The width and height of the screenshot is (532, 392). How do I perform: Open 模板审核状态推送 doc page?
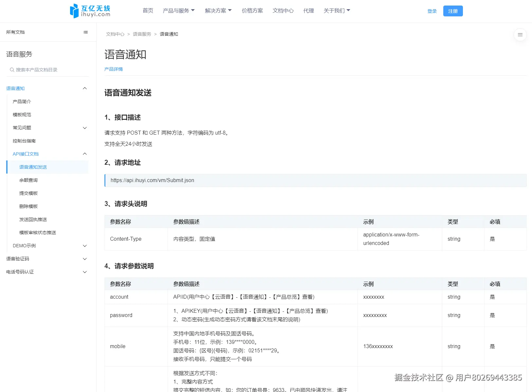38,233
